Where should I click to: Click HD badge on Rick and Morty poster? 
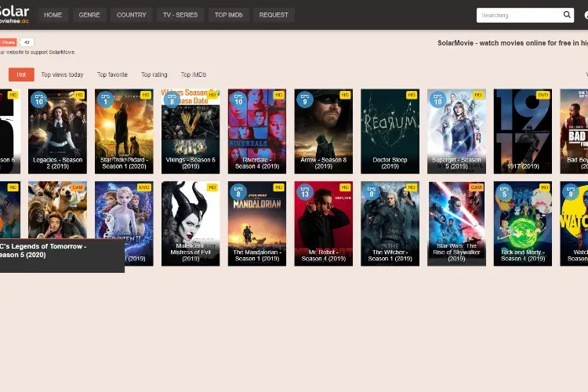(x=545, y=187)
